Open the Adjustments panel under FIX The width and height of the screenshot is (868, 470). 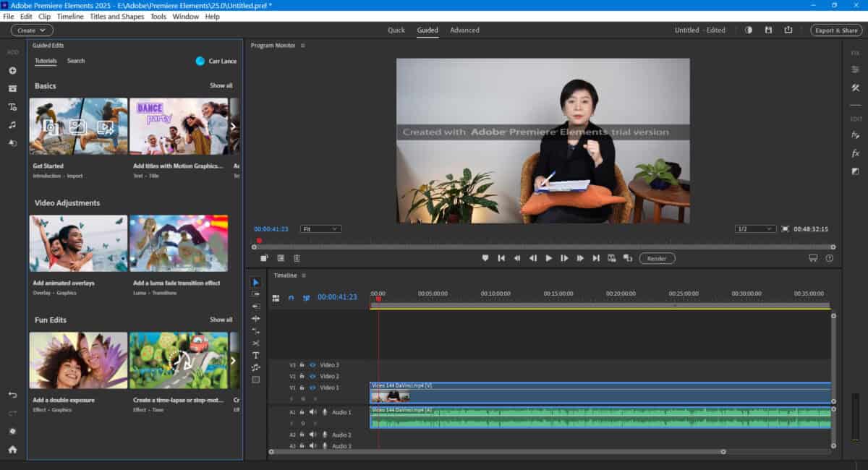(x=855, y=69)
